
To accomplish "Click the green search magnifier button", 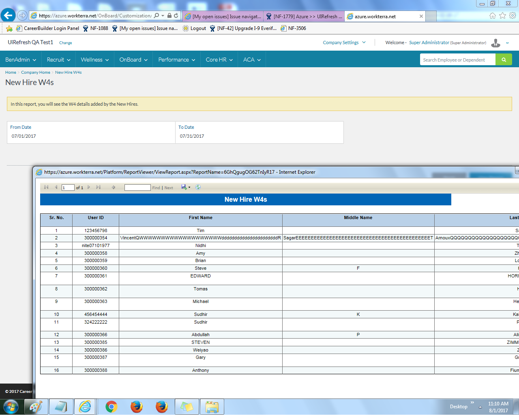I will [x=504, y=60].
